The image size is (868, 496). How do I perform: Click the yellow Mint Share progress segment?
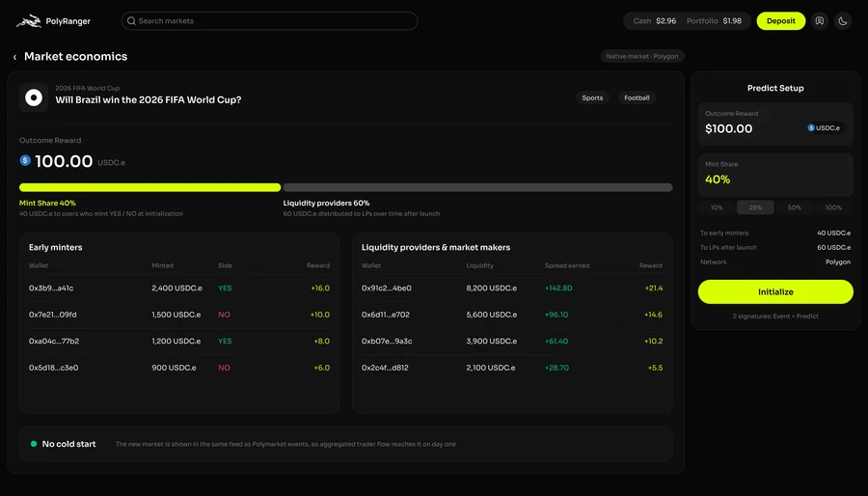point(150,187)
